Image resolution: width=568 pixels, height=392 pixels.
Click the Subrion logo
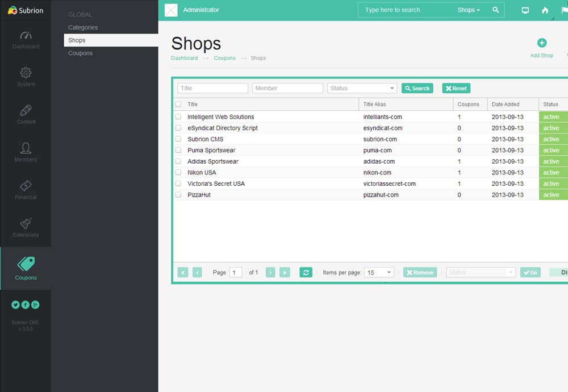pyautogui.click(x=26, y=10)
